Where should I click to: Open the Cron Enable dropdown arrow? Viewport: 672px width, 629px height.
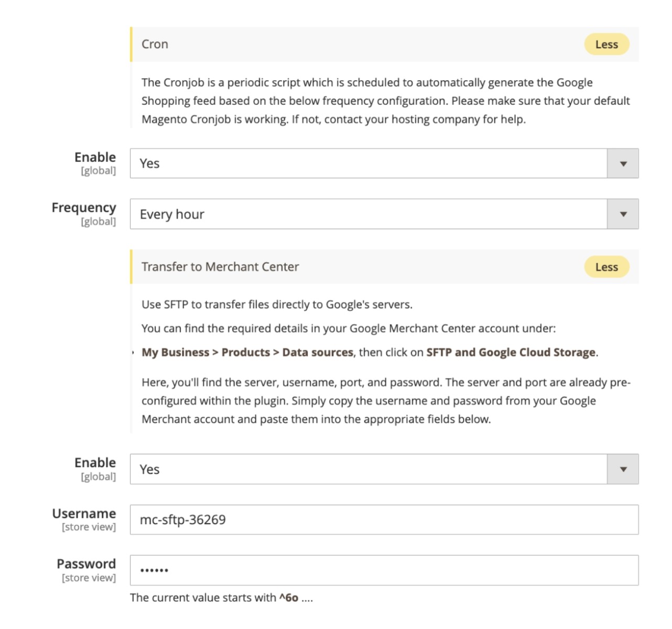(x=623, y=164)
